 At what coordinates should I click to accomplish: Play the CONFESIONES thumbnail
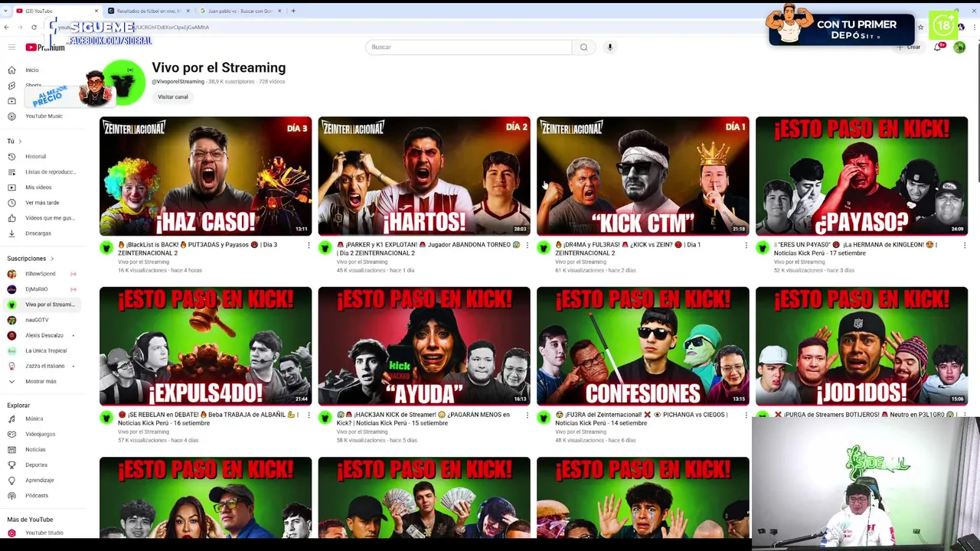(x=643, y=346)
